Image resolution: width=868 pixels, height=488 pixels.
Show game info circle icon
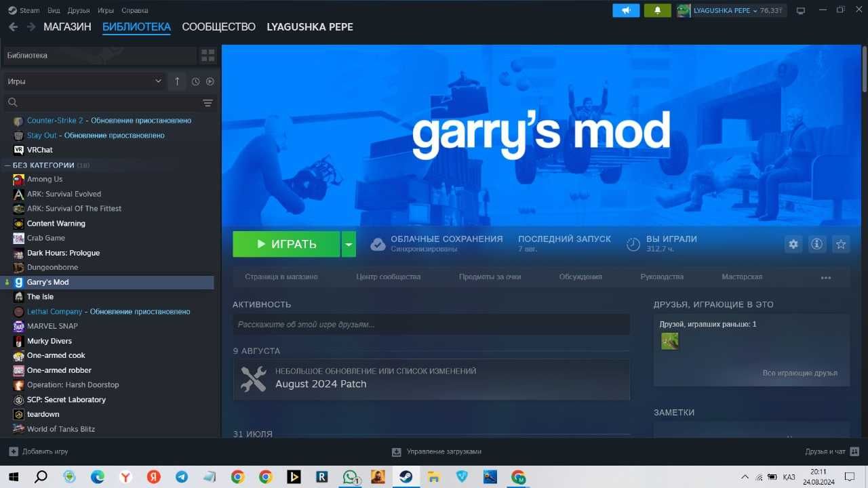pos(816,244)
